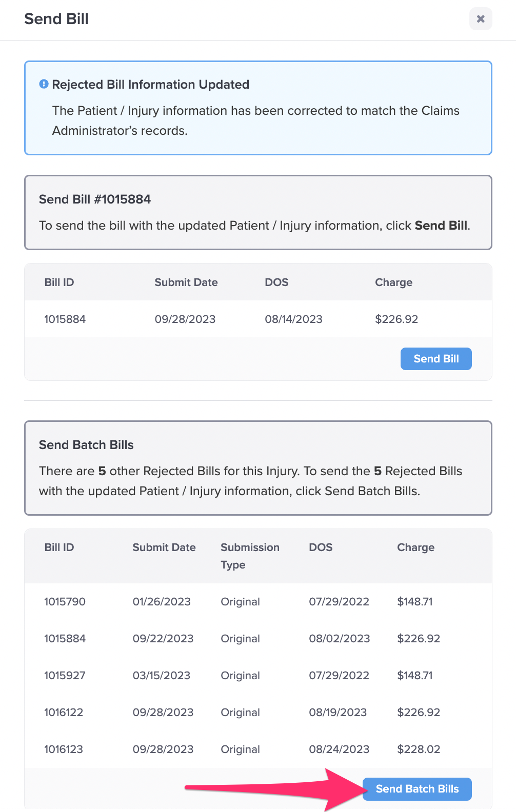
Task: Click the $228.02 charge for bill 1016123
Action: [x=418, y=749]
